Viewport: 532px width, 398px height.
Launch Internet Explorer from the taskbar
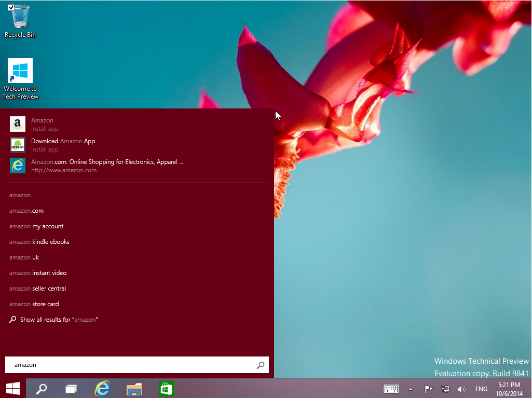(102, 389)
